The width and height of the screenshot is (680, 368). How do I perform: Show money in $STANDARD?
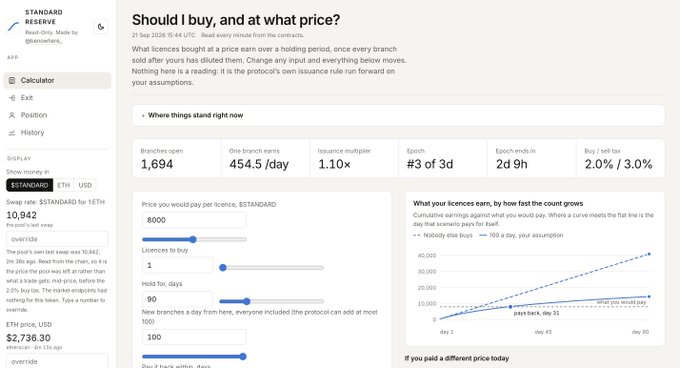click(x=29, y=185)
